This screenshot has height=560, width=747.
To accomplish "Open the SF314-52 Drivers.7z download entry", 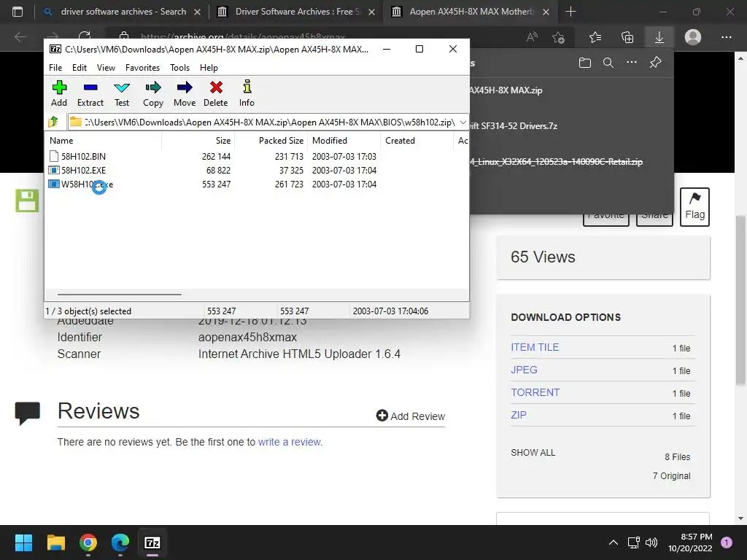I will pos(514,125).
